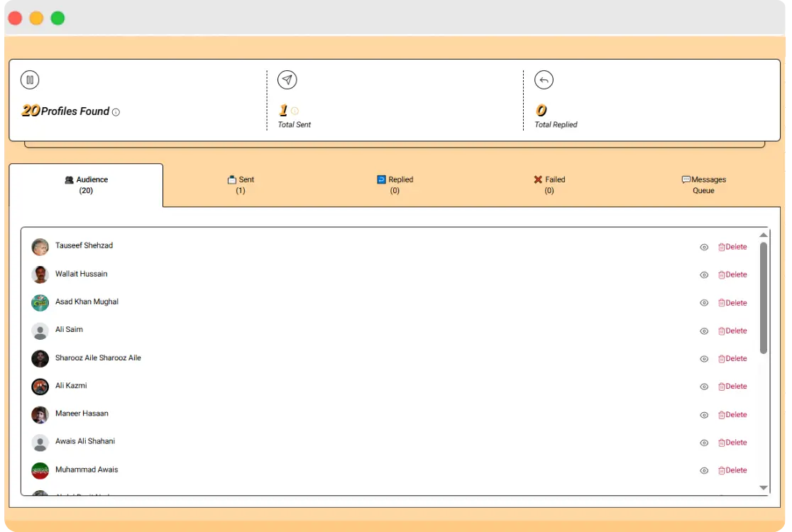Viewport: 792px width, 532px height.
Task: Switch to the Sent (1) tab
Action: [241, 184]
